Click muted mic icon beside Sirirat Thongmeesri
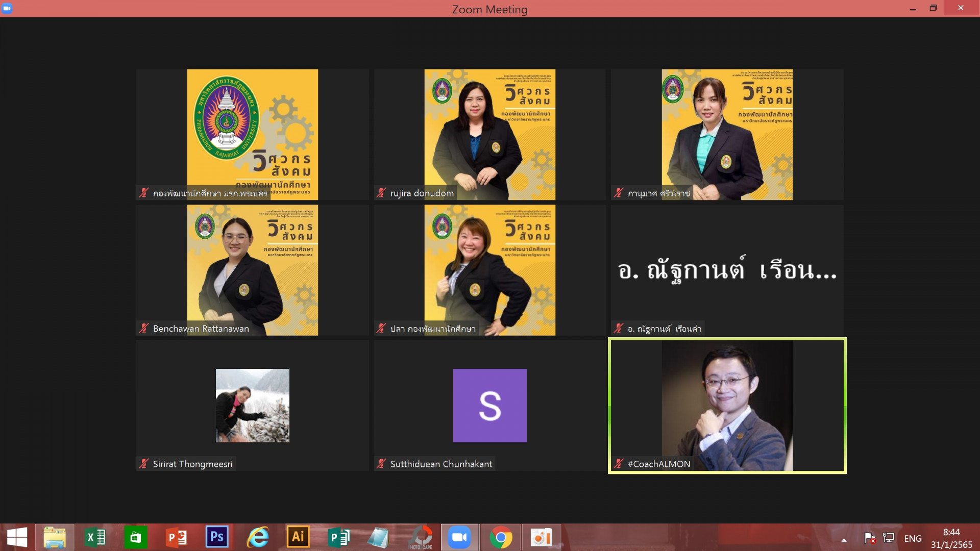The image size is (980, 551). coord(144,463)
